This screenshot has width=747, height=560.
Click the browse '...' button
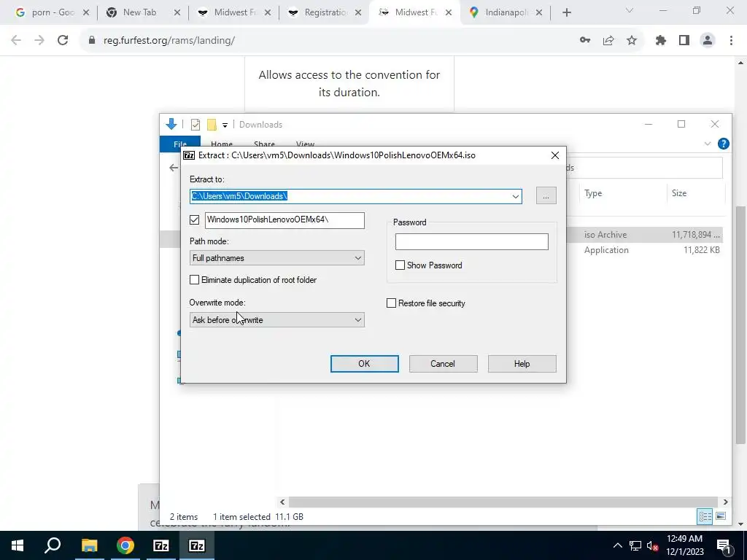point(546,195)
